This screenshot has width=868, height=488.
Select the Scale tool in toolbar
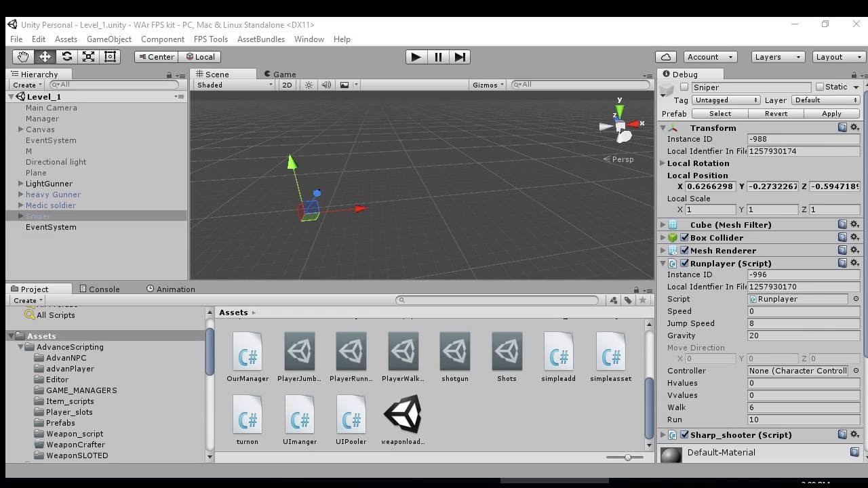(88, 57)
